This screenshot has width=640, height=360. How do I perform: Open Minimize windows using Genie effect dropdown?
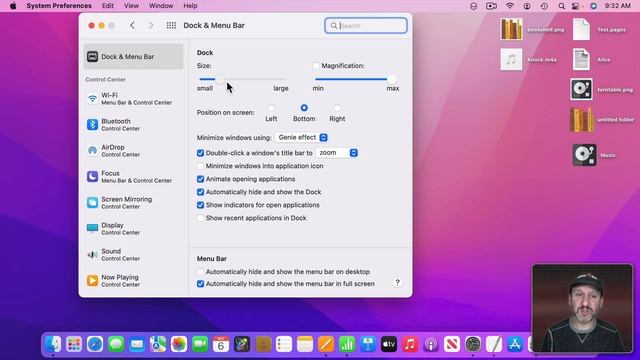click(x=302, y=138)
